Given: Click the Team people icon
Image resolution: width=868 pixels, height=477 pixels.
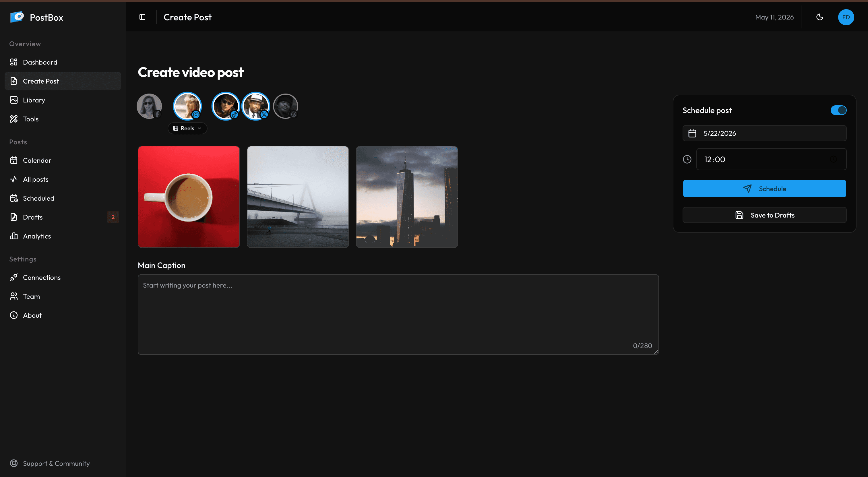Looking at the screenshot, I should [x=14, y=296].
